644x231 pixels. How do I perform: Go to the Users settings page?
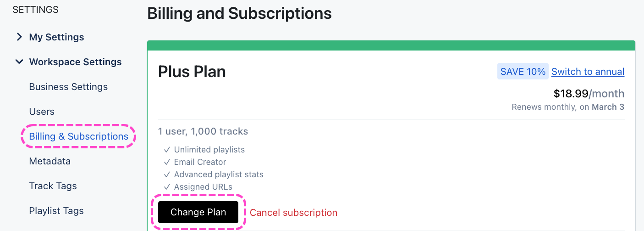coord(42,112)
